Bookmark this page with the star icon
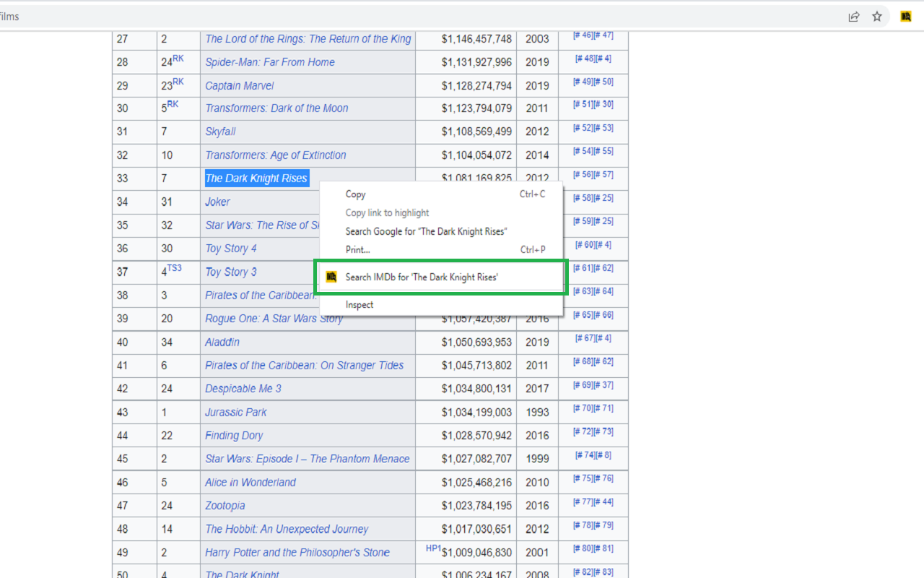The image size is (924, 578). click(877, 17)
